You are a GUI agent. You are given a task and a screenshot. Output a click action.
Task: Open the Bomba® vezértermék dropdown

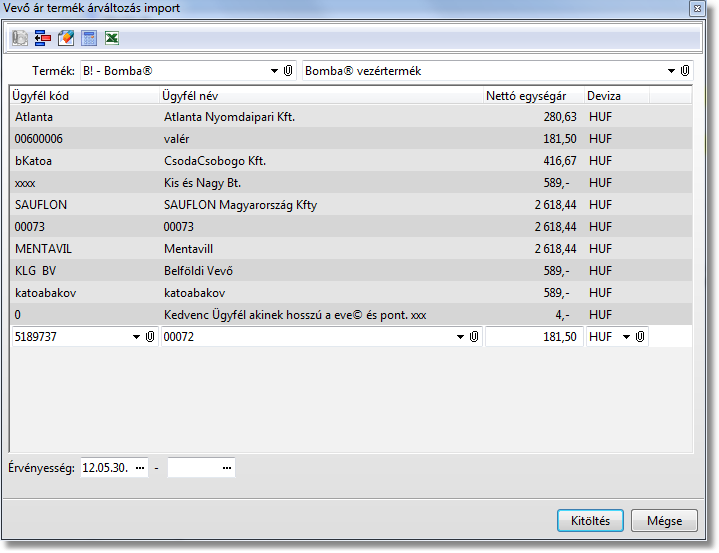pyautogui.click(x=671, y=71)
